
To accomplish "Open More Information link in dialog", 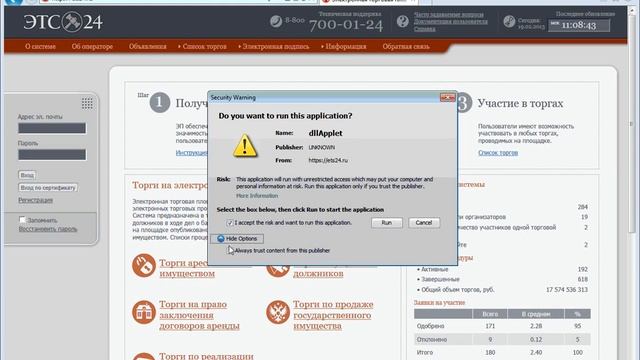I will coord(257,196).
